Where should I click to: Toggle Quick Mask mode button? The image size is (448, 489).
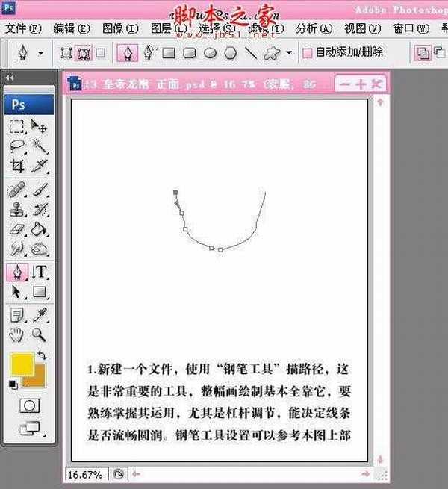[29, 405]
